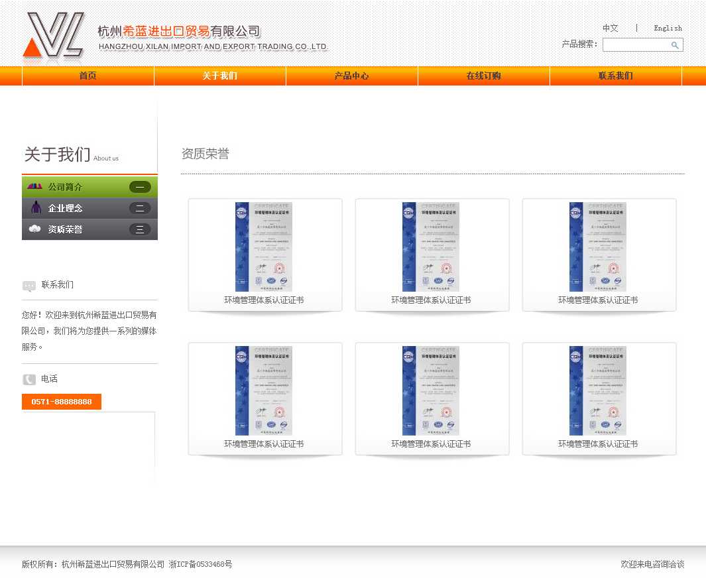Click the 一 badge on 公司简介 row
This screenshot has height=588, width=706.
(140, 187)
